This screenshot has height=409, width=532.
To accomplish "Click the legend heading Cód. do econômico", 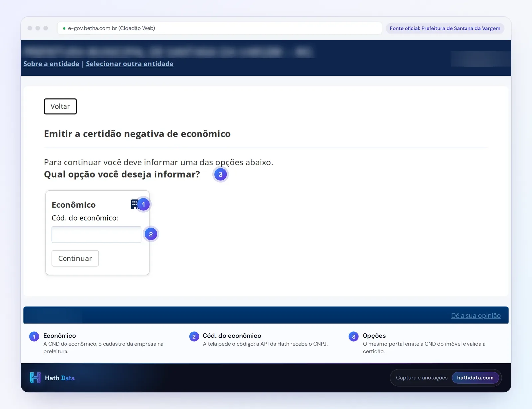I will click(x=232, y=336).
